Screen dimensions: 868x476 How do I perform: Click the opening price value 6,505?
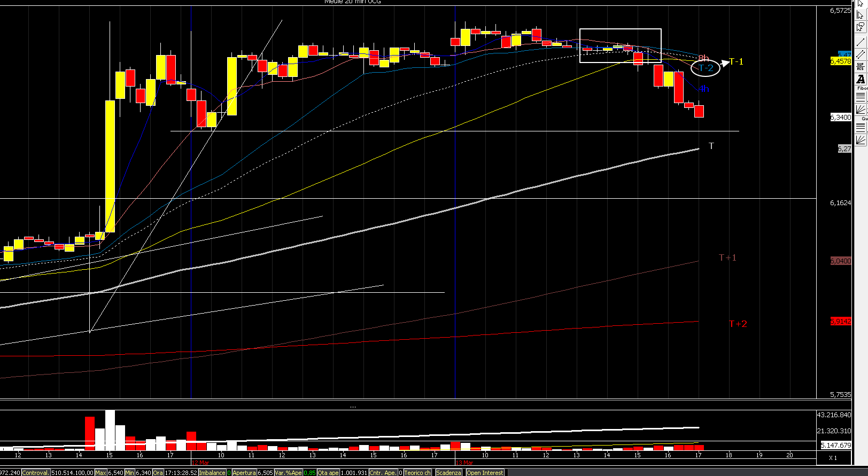(x=266, y=473)
